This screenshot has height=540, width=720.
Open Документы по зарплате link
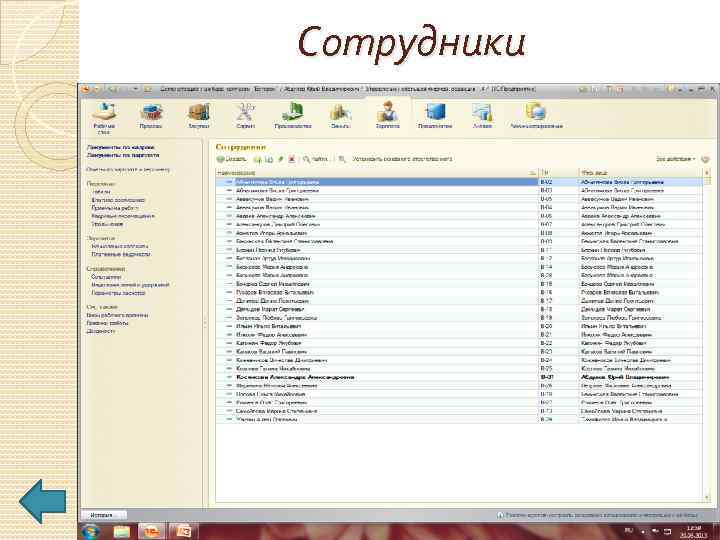(x=123, y=155)
